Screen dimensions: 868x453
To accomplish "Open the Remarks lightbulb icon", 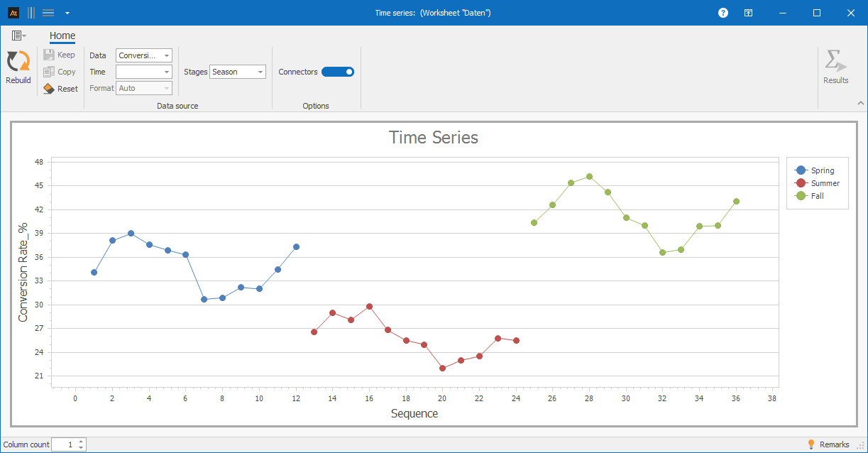I will pyautogui.click(x=811, y=444).
